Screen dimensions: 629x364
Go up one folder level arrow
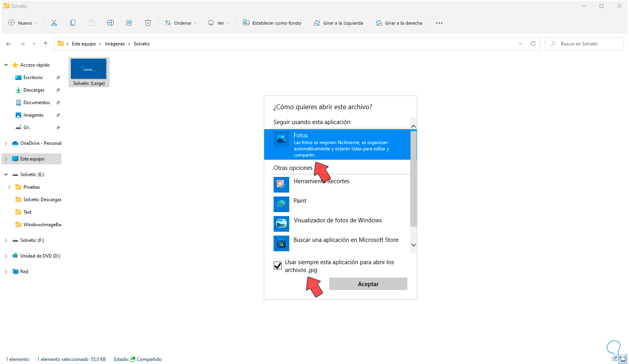click(45, 44)
